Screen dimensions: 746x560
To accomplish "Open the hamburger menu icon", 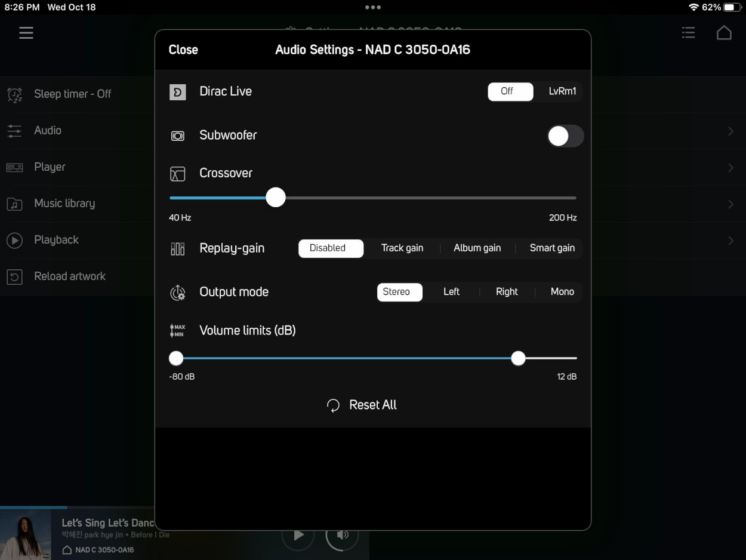I will (26, 33).
